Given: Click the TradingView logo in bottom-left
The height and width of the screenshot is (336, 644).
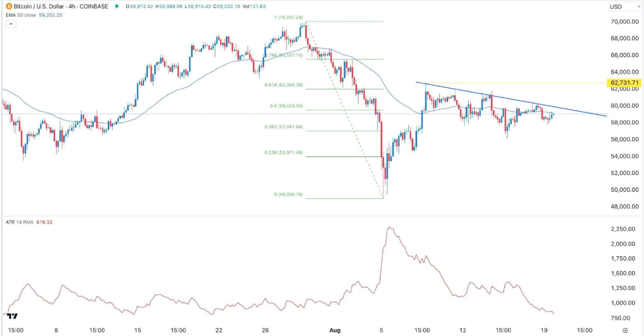Looking at the screenshot, I should 13,316.
